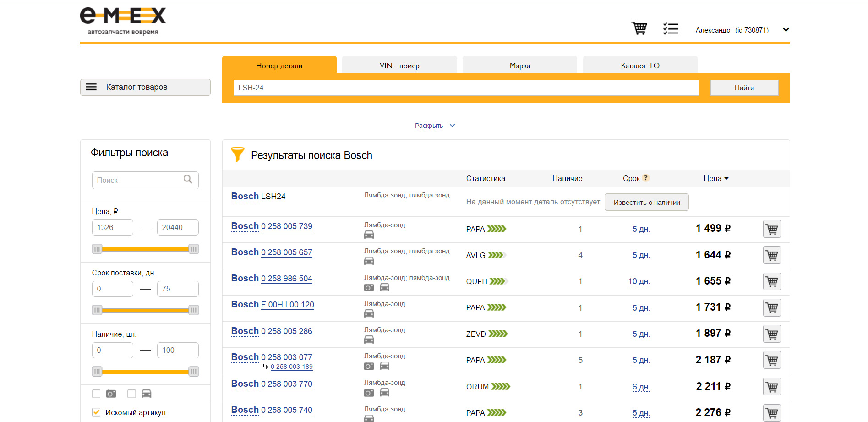Toggle the car applicability filter checkbox
This screenshot has width=868, height=422.
[x=131, y=394]
